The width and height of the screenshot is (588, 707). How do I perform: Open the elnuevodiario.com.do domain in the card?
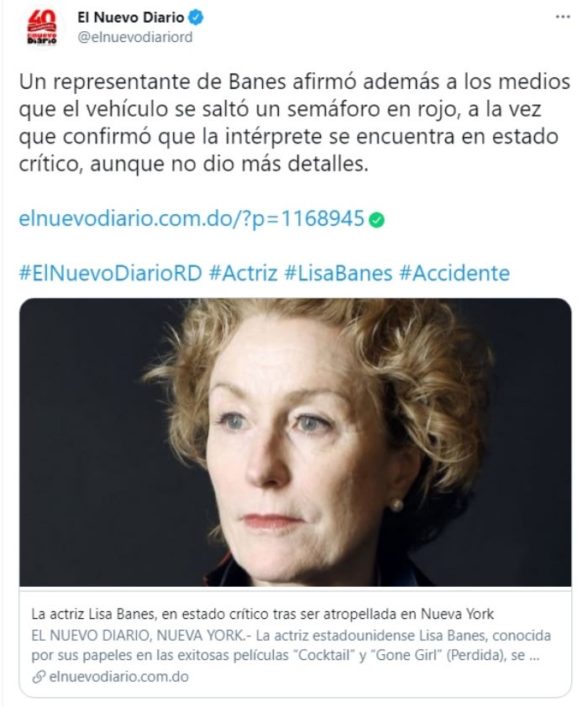click(x=118, y=677)
